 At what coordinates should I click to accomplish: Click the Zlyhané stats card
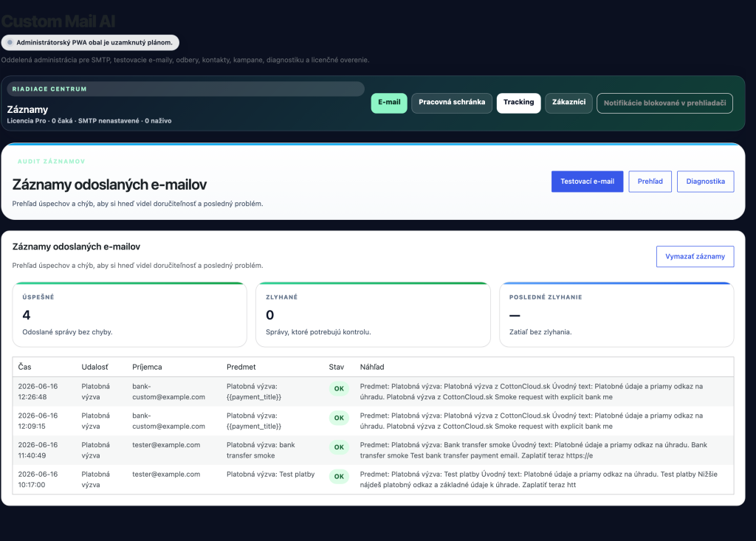(373, 314)
